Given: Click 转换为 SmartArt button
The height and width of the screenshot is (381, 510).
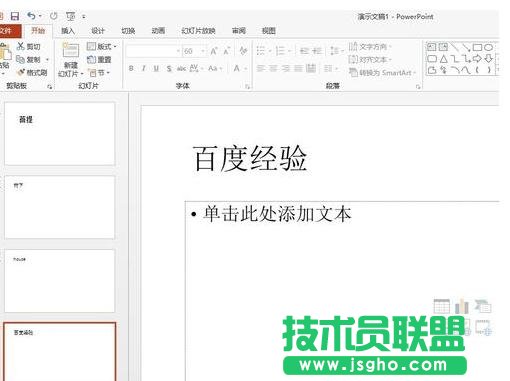Looking at the screenshot, I should point(382,72).
